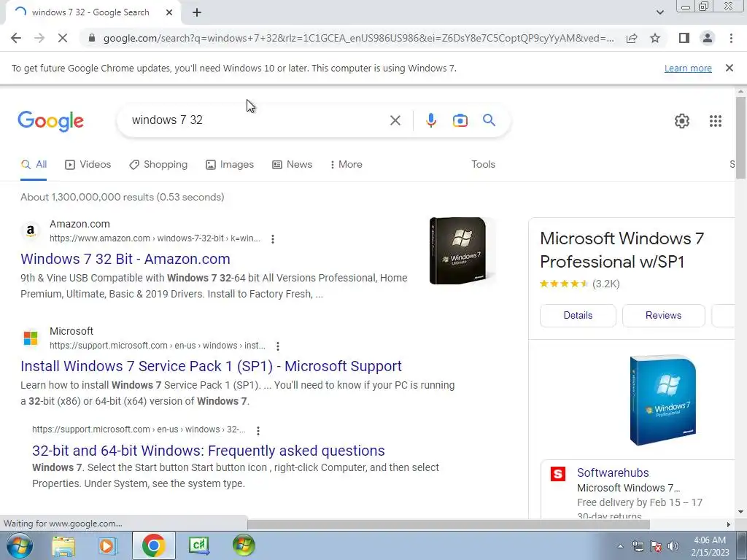This screenshot has width=747, height=560.
Task: Open product Details in the knowledge panel
Action: [x=578, y=315]
